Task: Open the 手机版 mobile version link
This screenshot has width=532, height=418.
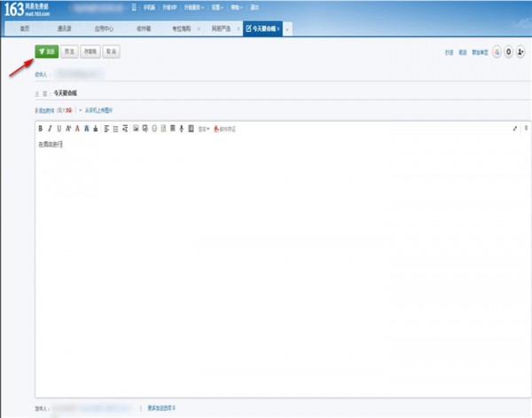Action: coord(149,7)
